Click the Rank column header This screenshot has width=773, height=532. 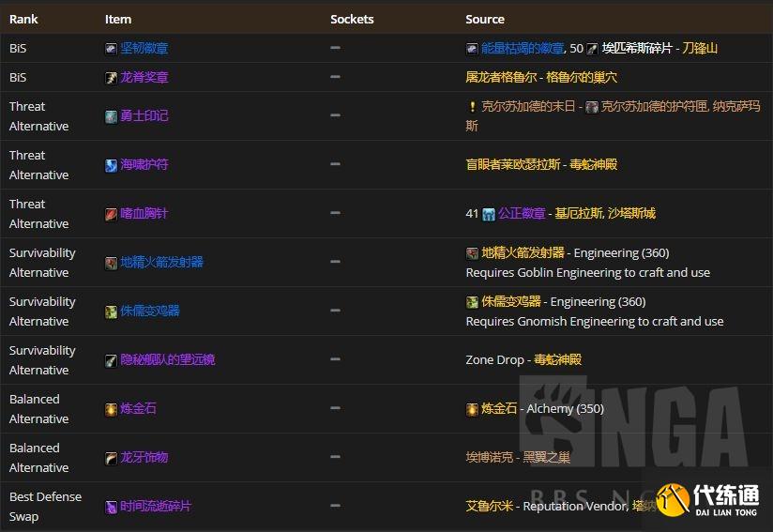[23, 19]
